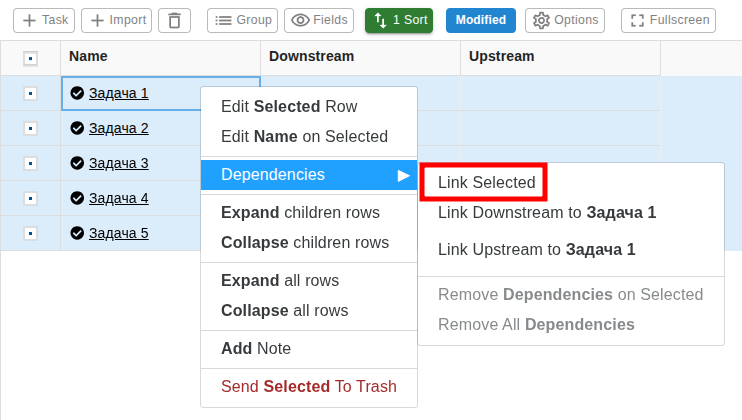Click the blue Modified indicator button
742x420 pixels.
pyautogui.click(x=480, y=20)
